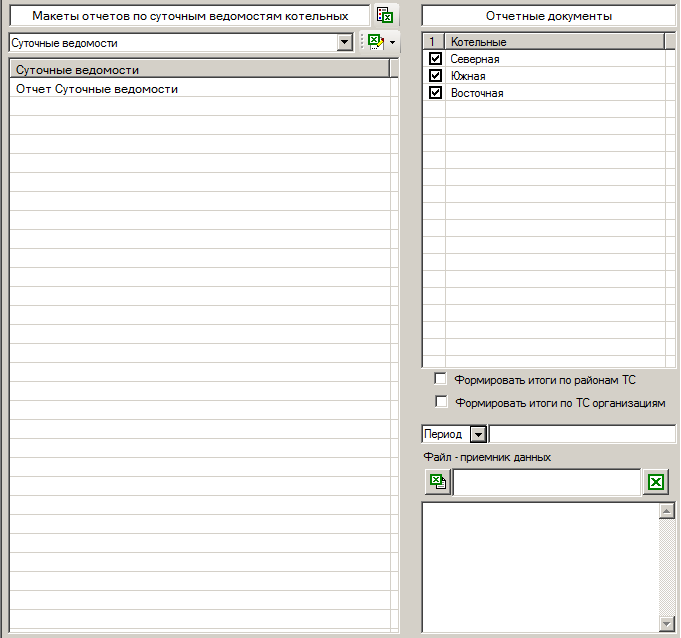The width and height of the screenshot is (681, 638).
Task: Click the green Excel X icon button
Action: tap(655, 483)
